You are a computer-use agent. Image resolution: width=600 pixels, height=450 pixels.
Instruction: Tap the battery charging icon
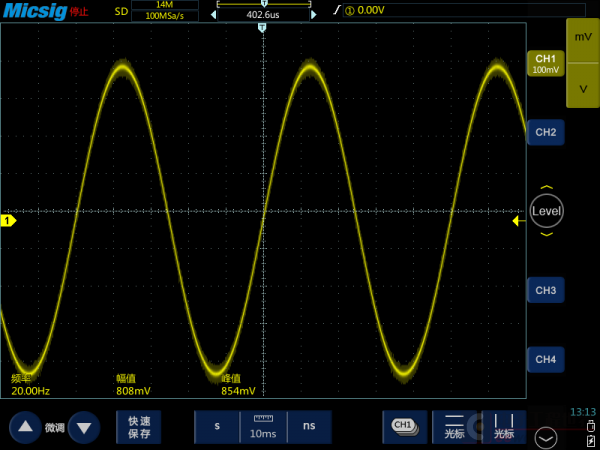tap(591, 440)
